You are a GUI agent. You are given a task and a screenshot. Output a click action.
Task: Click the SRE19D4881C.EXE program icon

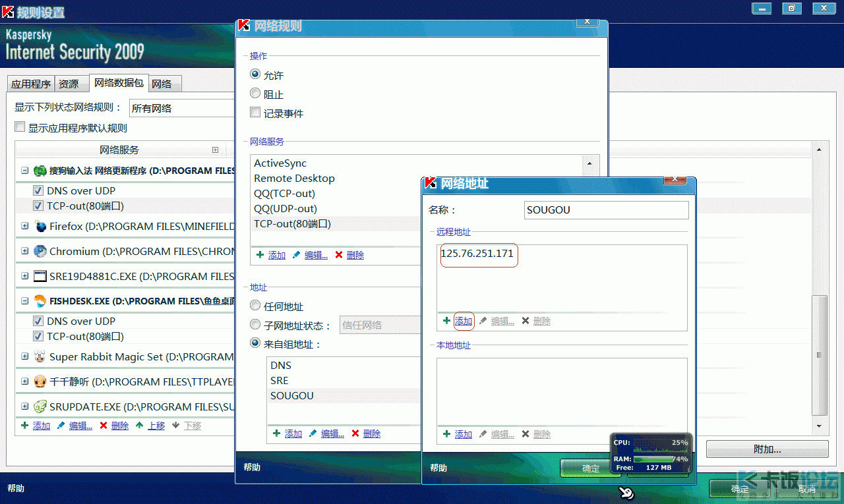(40, 276)
